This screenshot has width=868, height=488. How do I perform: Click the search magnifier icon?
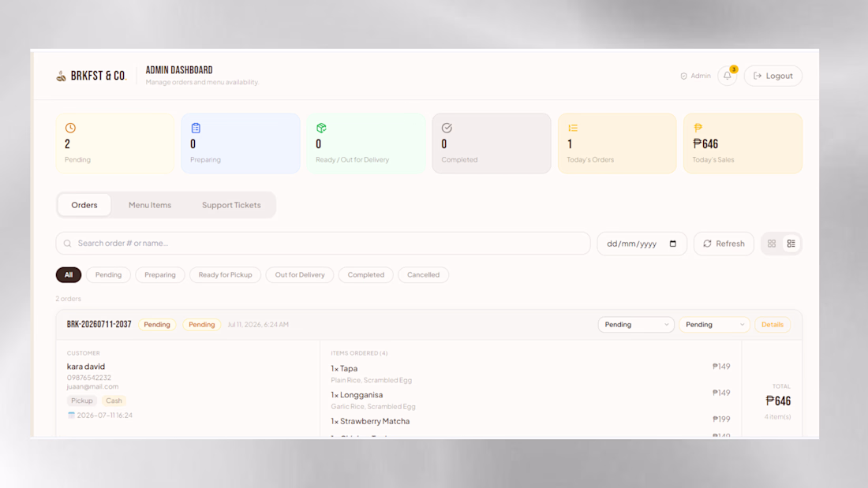pos(68,244)
